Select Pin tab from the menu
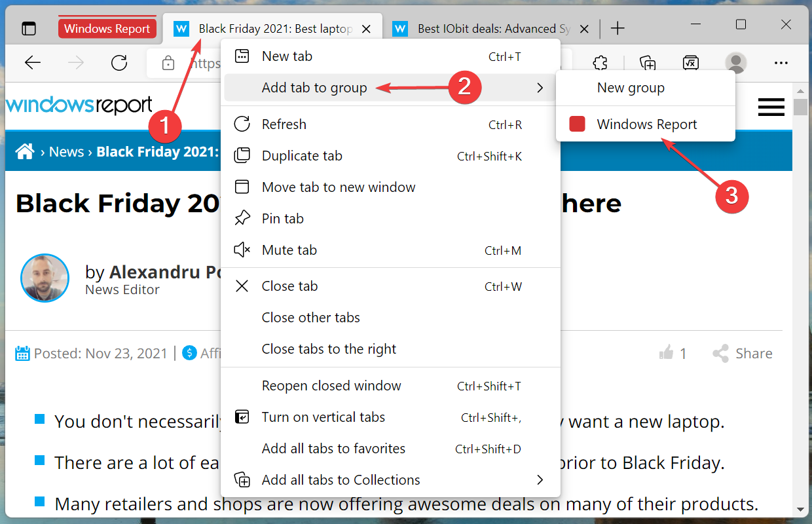 point(391,219)
